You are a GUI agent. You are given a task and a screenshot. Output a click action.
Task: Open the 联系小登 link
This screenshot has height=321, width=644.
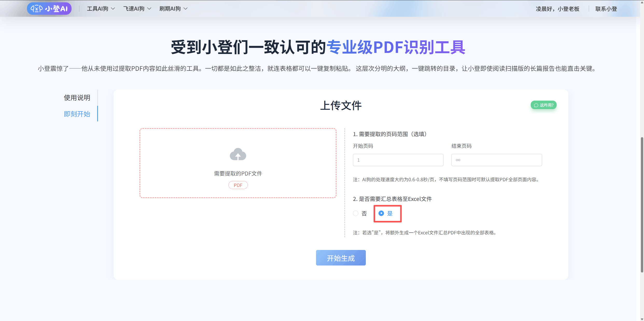[606, 9]
